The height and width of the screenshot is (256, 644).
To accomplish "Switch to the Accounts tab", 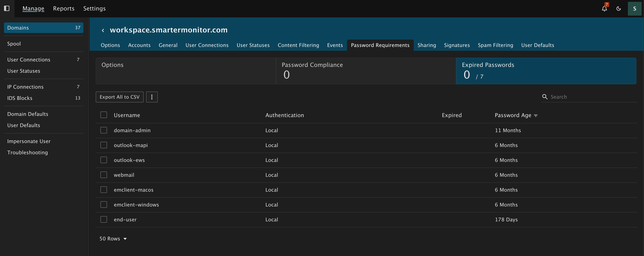I will 139,45.
